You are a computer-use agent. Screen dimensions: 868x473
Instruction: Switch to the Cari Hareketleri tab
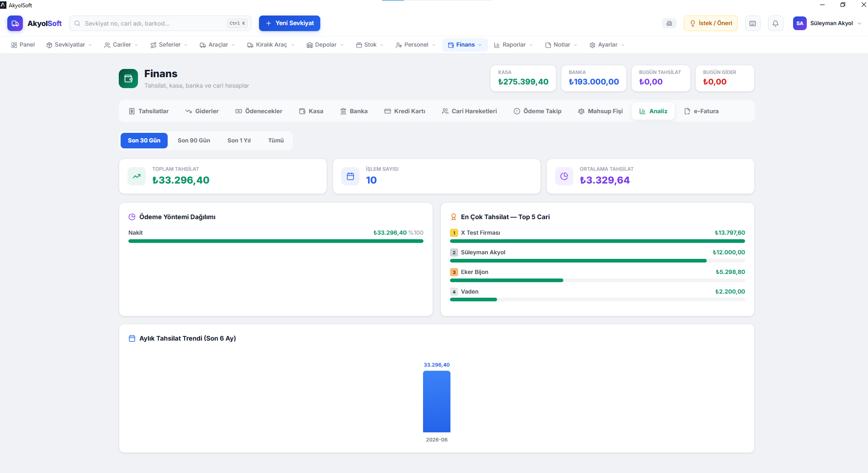pos(470,111)
